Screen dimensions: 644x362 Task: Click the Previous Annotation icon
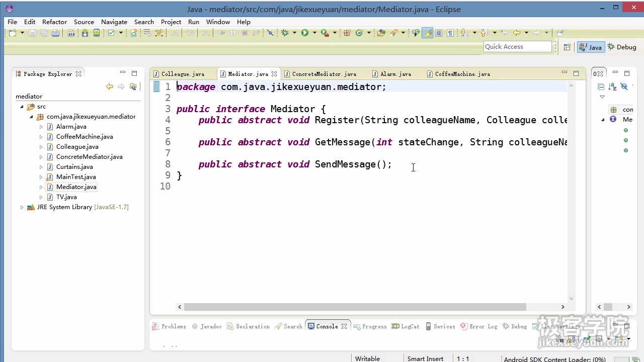pyautogui.click(x=484, y=33)
